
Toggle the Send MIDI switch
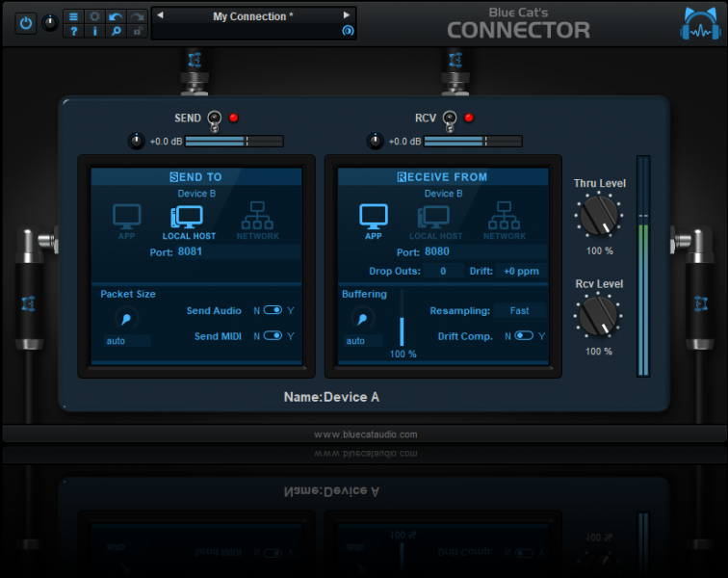coord(273,335)
